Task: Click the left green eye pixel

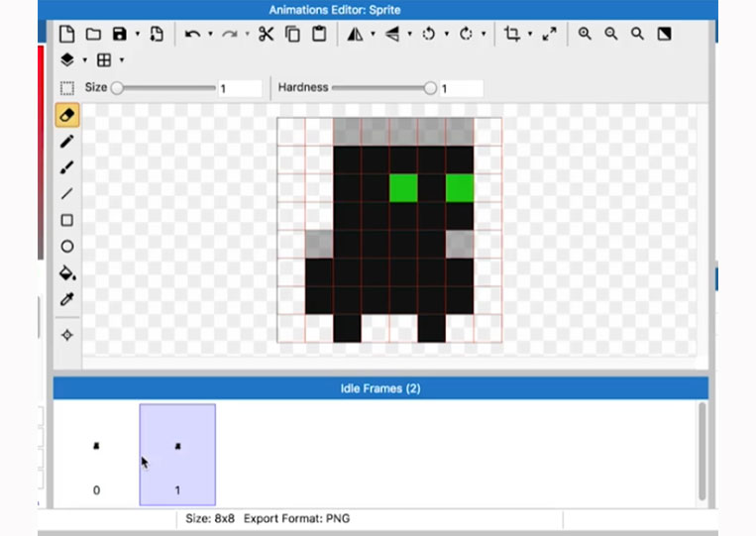Action: 403,188
